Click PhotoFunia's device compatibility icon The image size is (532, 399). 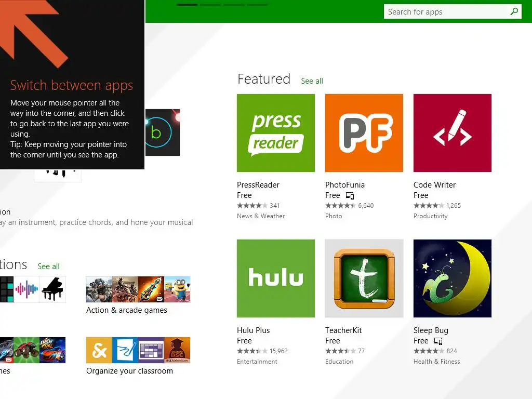(350, 195)
